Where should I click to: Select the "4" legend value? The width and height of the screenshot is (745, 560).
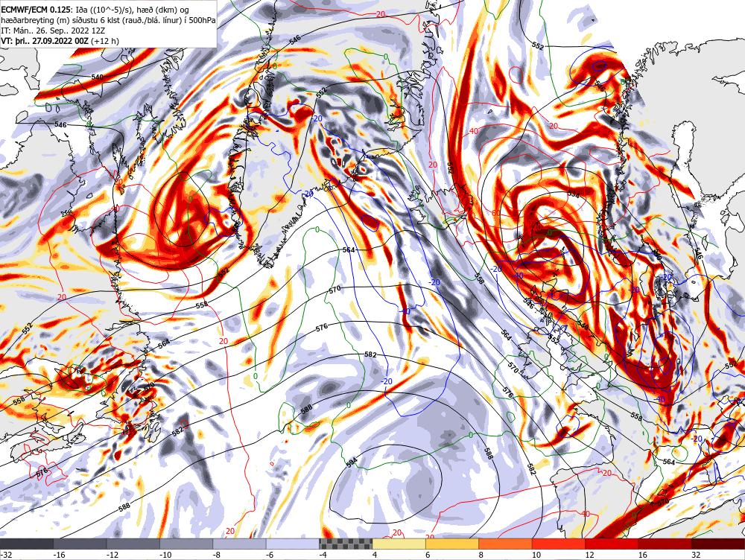pos(375,555)
